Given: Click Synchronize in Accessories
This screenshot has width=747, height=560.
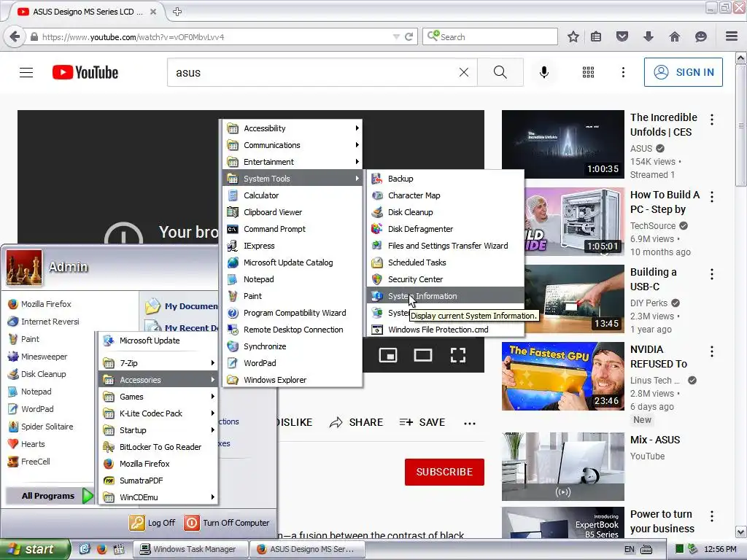Looking at the screenshot, I should (x=293, y=346).
